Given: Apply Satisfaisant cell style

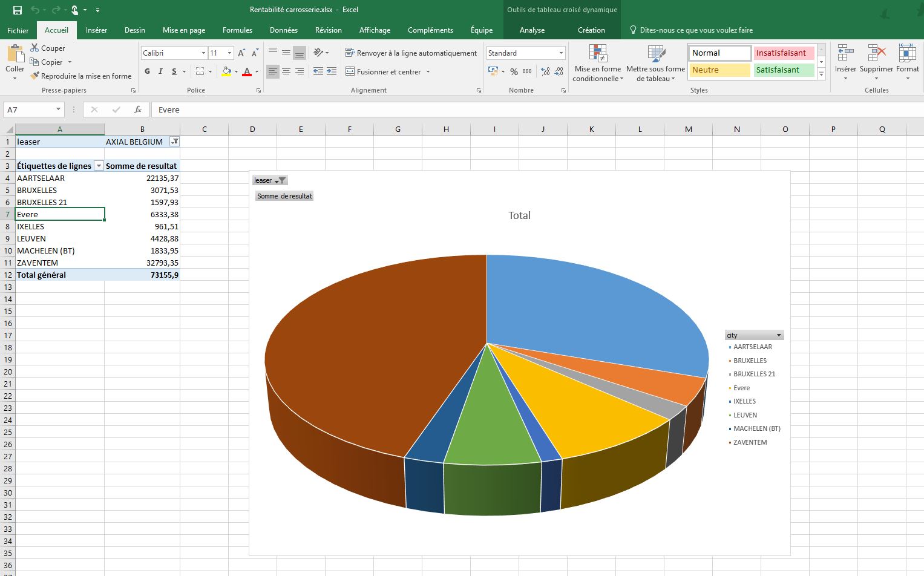Looking at the screenshot, I should point(784,70).
